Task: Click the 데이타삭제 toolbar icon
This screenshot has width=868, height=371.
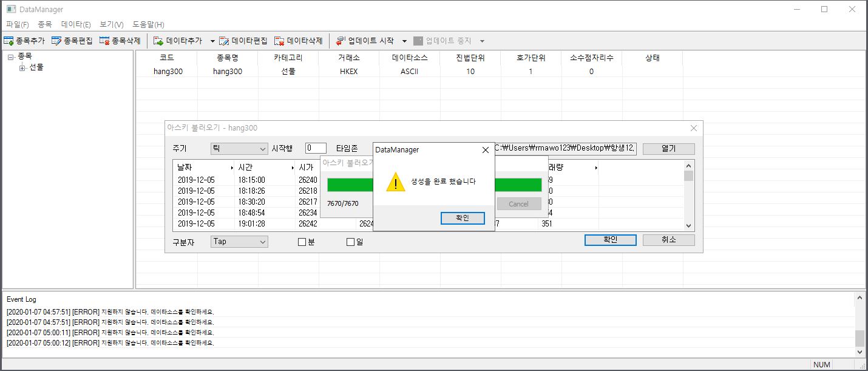Action: point(279,41)
